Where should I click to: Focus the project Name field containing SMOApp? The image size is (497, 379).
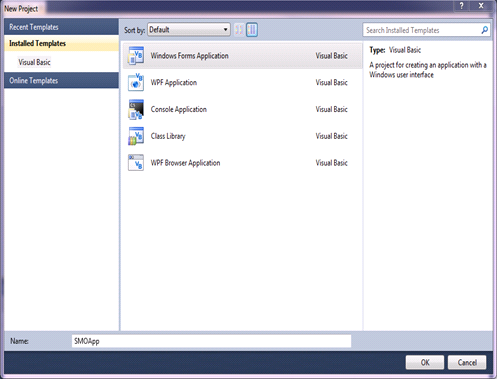coord(211,341)
